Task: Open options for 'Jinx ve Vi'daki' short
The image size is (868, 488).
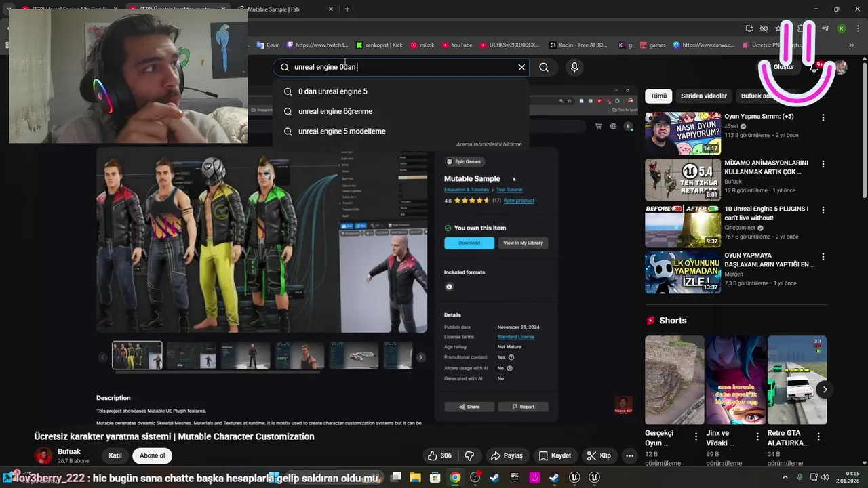Action: tap(757, 437)
